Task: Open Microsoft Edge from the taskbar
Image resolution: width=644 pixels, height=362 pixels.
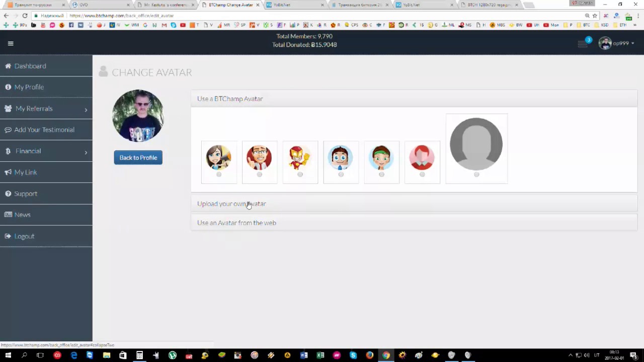Action: coord(74,355)
